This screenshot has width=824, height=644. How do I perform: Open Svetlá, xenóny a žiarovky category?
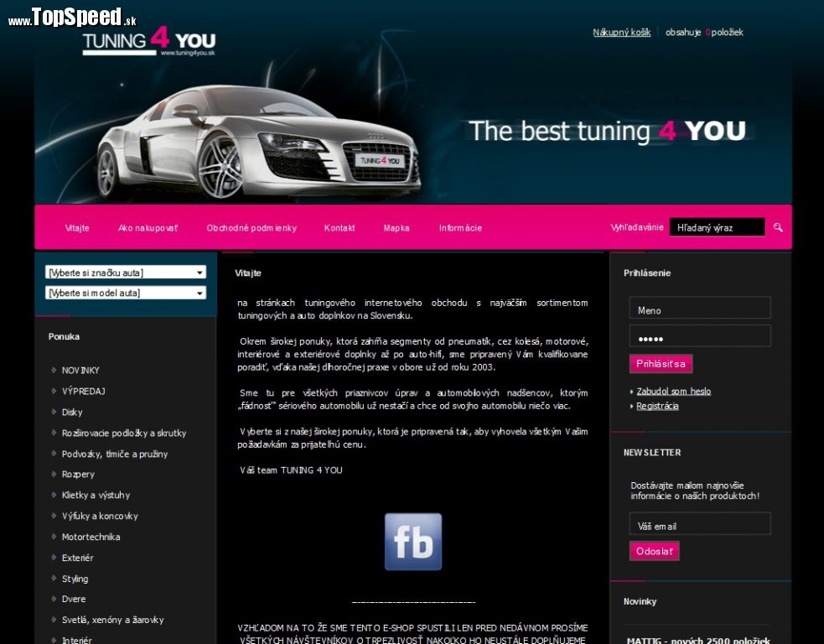113,620
